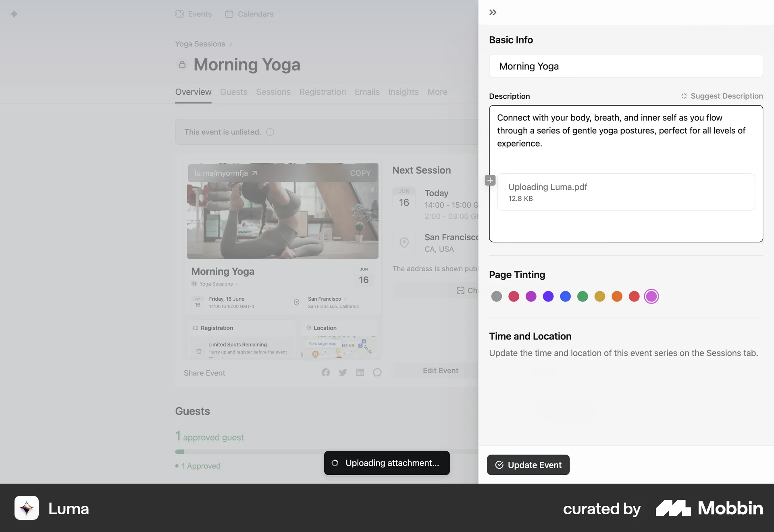Click the Morning Yoga title input field
774x532 pixels.
click(626, 66)
